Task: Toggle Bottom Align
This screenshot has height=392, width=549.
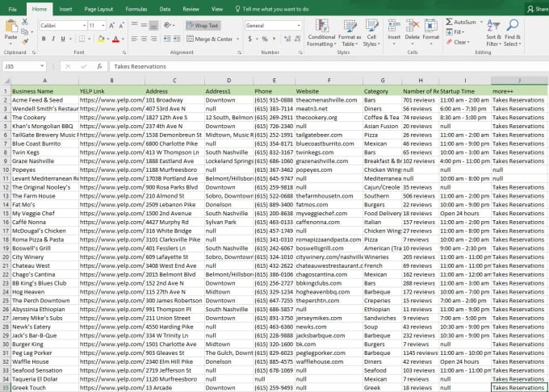Action: tap(153, 25)
